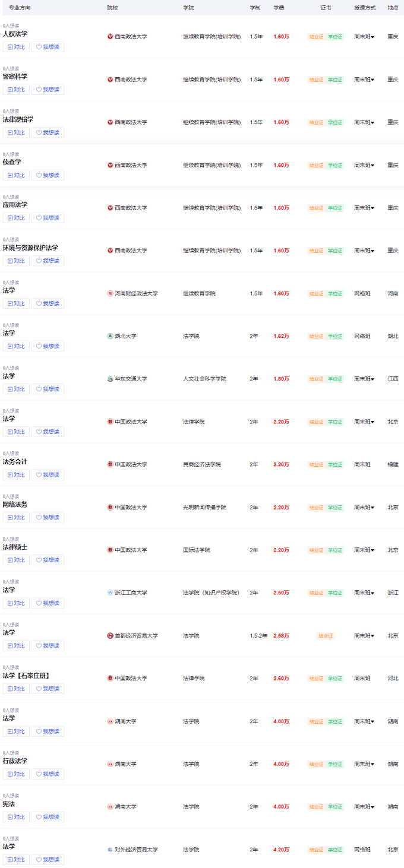Click the 湖南大学 logo in 宪法 row
The width and height of the screenshot is (404, 868).
pos(110,807)
